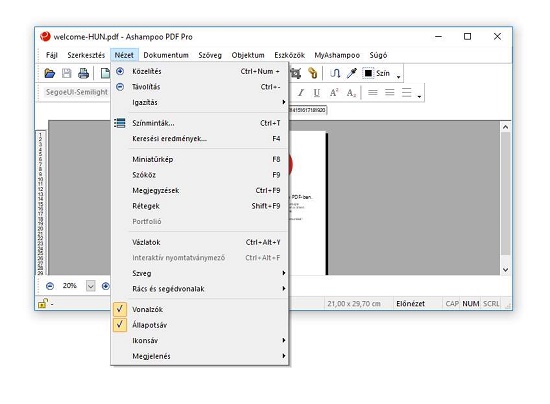Click the open folder toolbar icon
Image resolution: width=550 pixels, height=404 pixels.
coord(50,73)
